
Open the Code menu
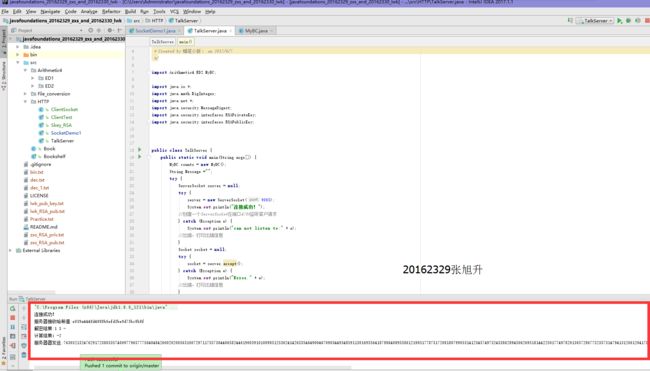click(x=70, y=12)
